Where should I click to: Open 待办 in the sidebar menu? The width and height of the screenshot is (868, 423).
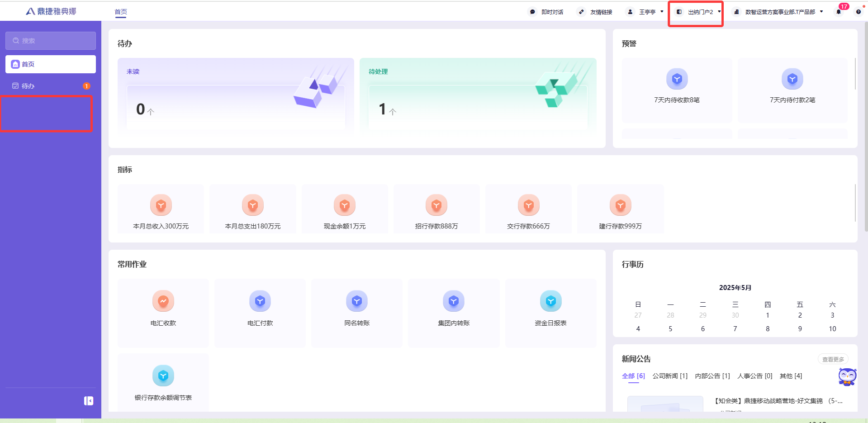pyautogui.click(x=51, y=86)
